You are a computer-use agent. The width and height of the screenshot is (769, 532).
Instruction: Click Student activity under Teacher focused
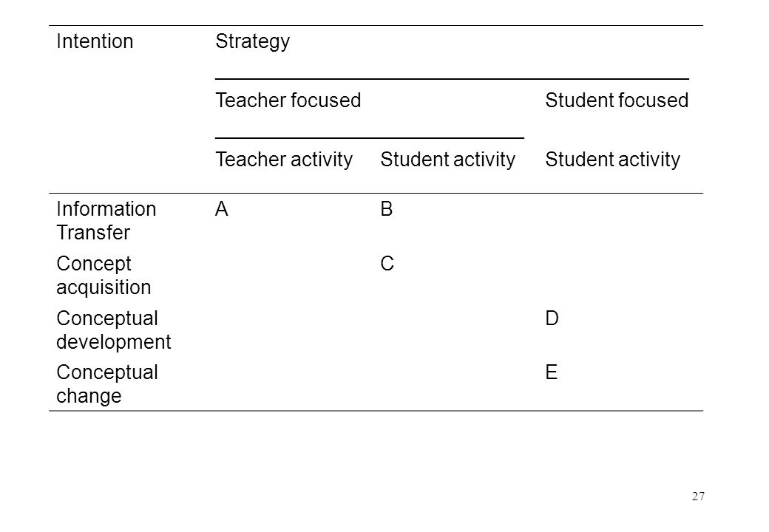[448, 160]
